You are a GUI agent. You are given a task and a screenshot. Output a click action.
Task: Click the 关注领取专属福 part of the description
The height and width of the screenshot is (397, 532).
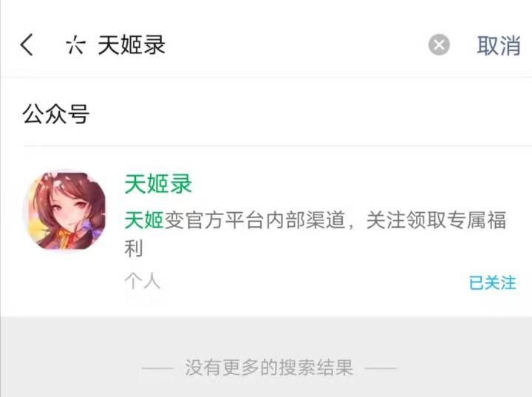(x=437, y=220)
